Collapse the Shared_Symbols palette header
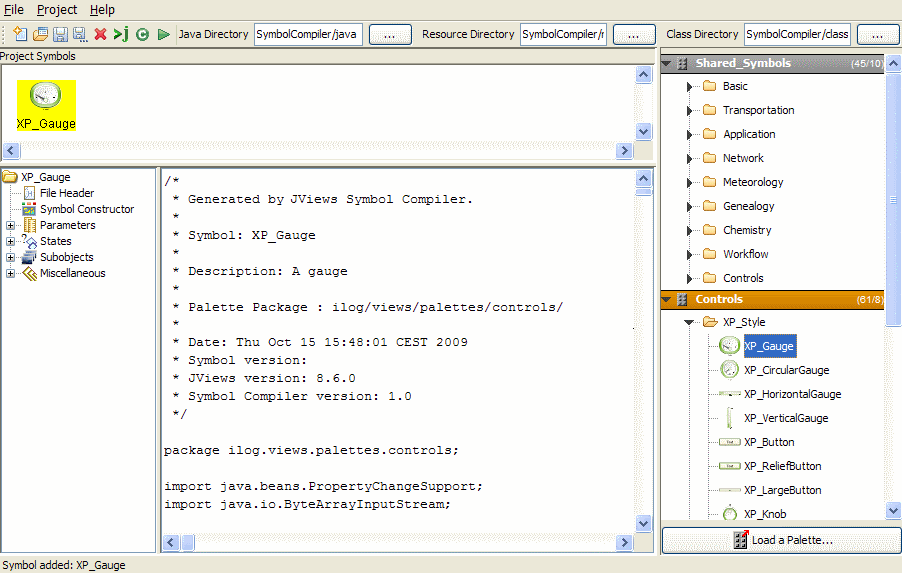This screenshot has width=902, height=573. point(667,64)
